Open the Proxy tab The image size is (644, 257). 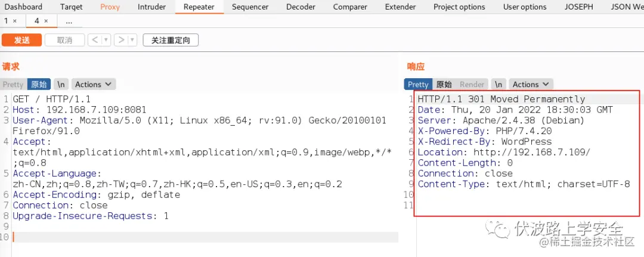point(110,7)
